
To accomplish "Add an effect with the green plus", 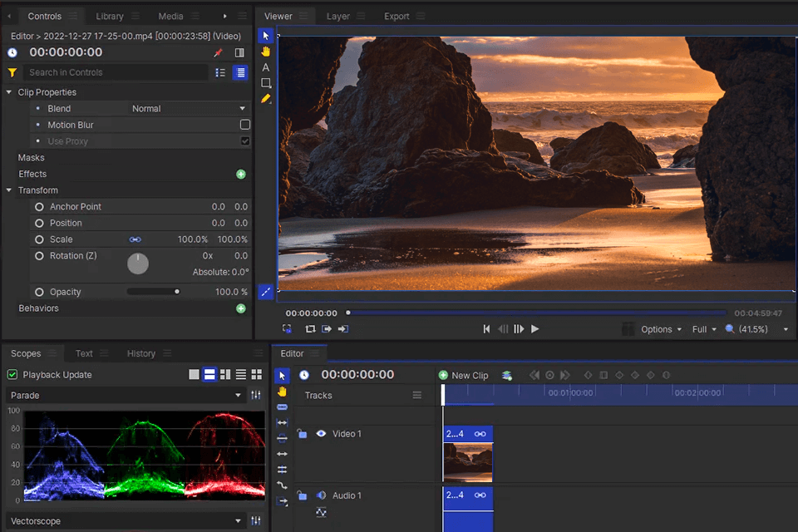I will [241, 174].
